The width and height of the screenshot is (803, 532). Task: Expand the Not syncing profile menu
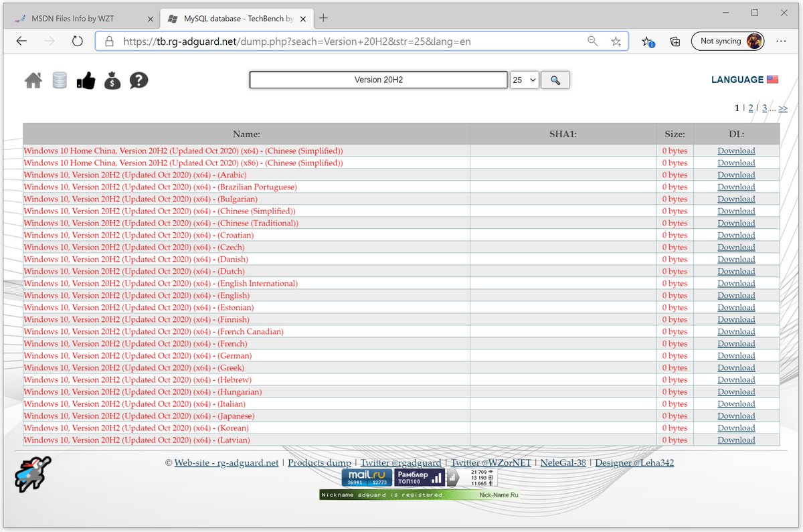pyautogui.click(x=728, y=41)
